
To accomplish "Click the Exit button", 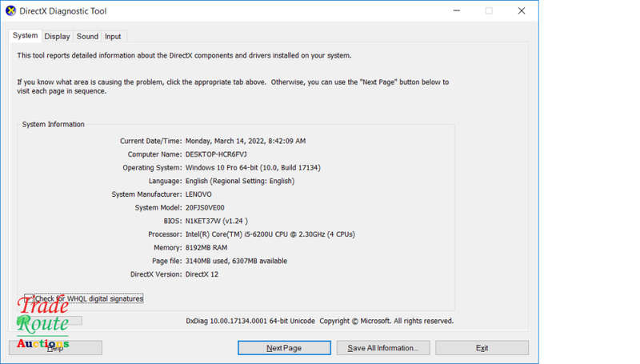I will [482, 348].
